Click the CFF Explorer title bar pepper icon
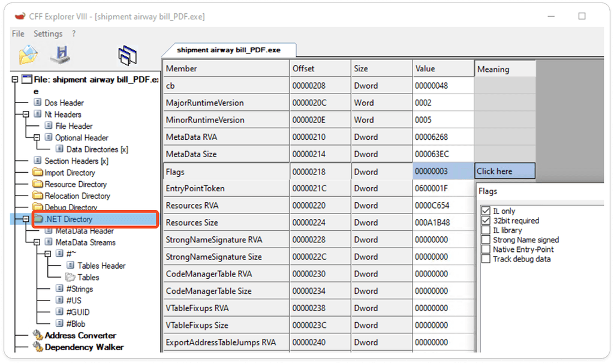614x364 pixels. coord(20,16)
